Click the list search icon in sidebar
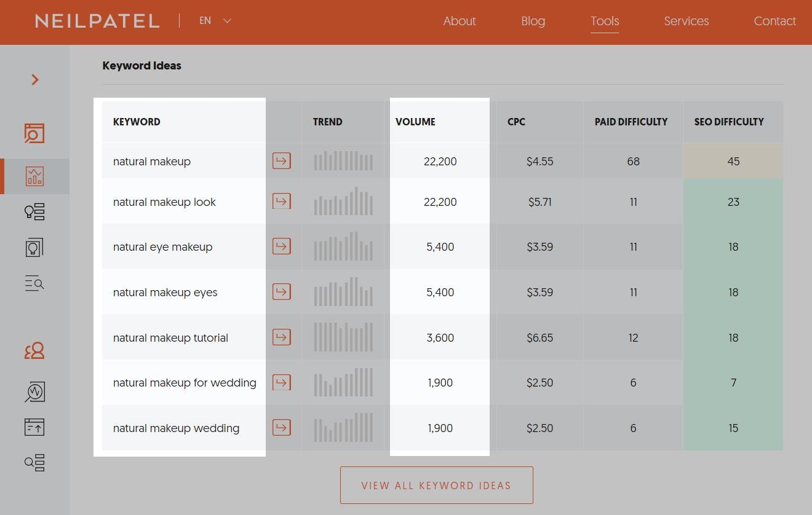The width and height of the screenshot is (812, 515). [x=34, y=283]
